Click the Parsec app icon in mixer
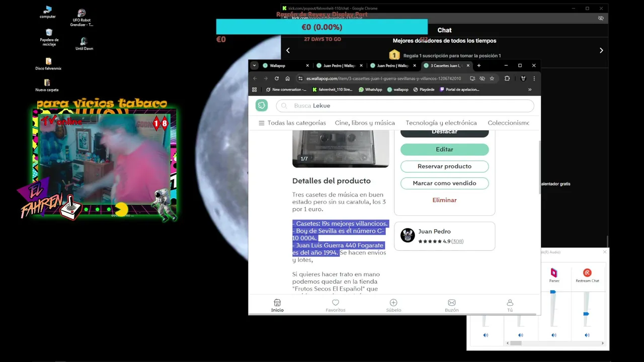 (554, 273)
